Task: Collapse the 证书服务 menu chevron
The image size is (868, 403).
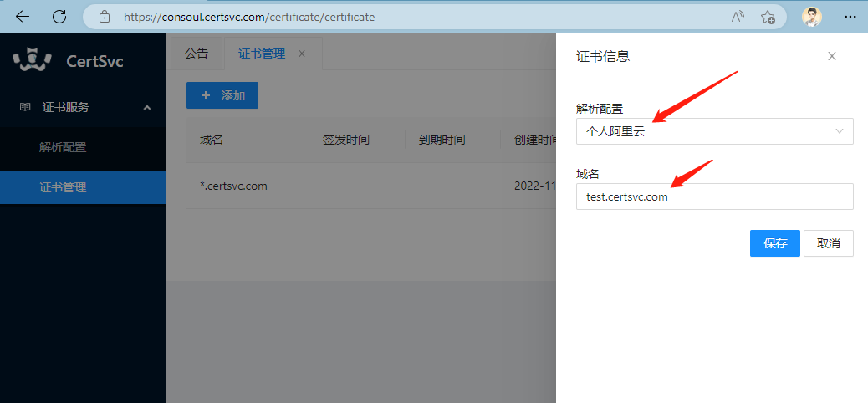Action: 147,107
